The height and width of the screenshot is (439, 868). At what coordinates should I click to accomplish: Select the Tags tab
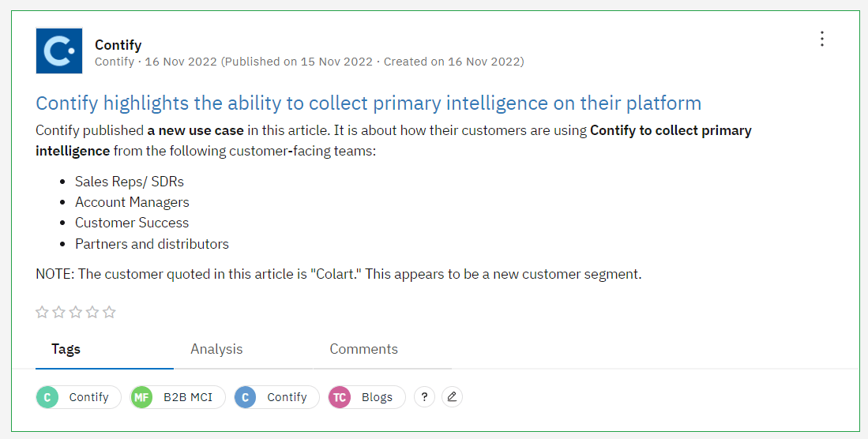pos(66,349)
